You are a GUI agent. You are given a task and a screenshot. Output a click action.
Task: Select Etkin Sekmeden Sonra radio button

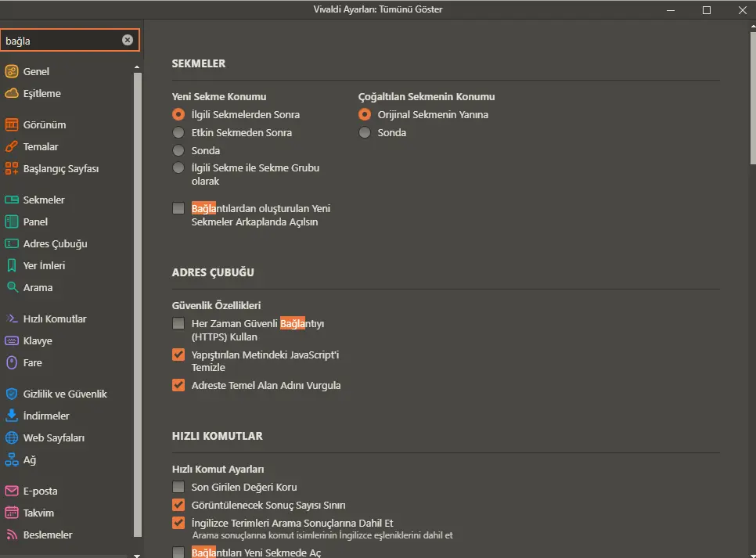coord(178,132)
